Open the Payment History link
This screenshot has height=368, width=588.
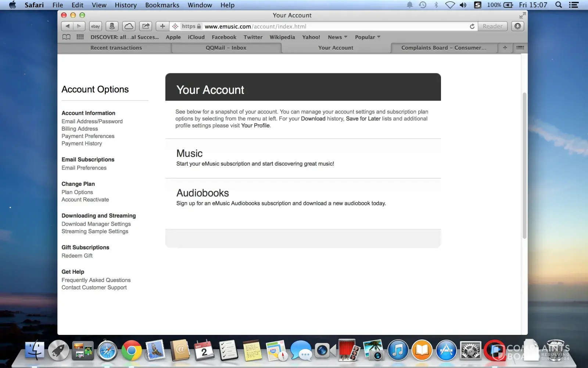point(82,144)
